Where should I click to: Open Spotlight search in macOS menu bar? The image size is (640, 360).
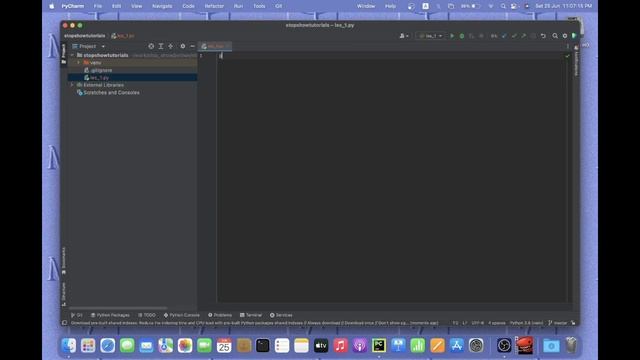(x=503, y=6)
